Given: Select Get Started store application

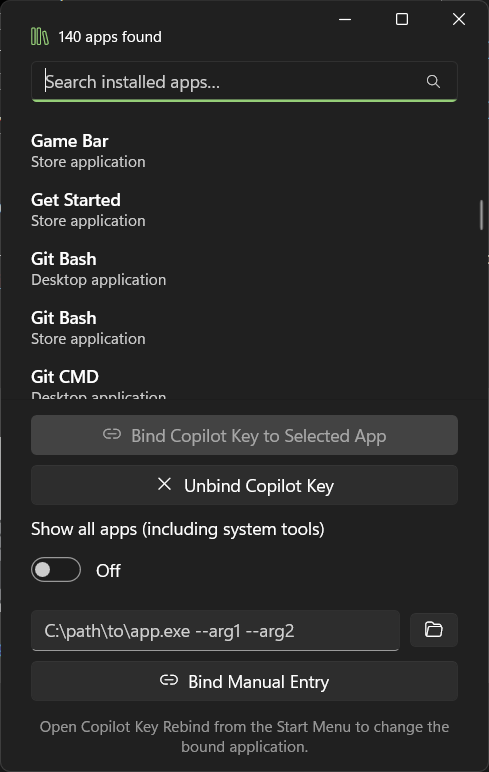Looking at the screenshot, I should point(244,210).
